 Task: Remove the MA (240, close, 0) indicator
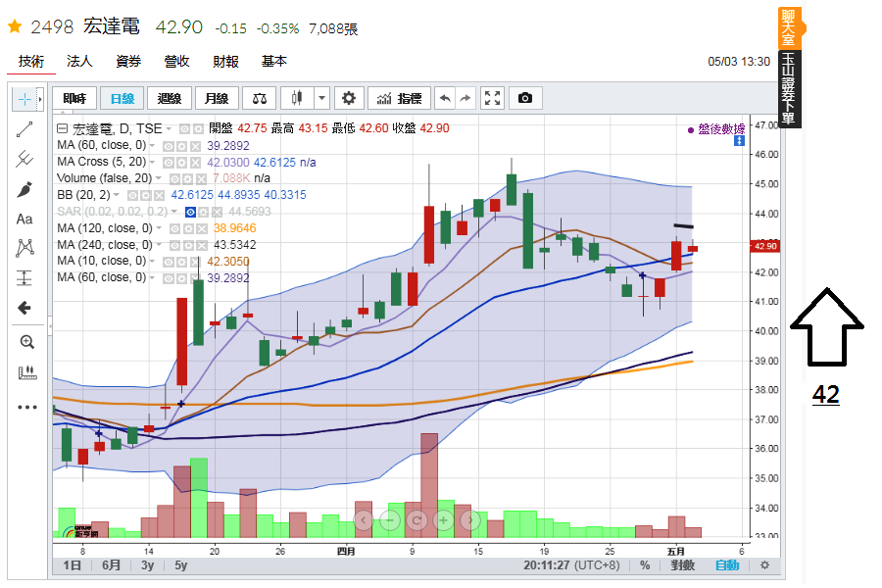point(201,245)
